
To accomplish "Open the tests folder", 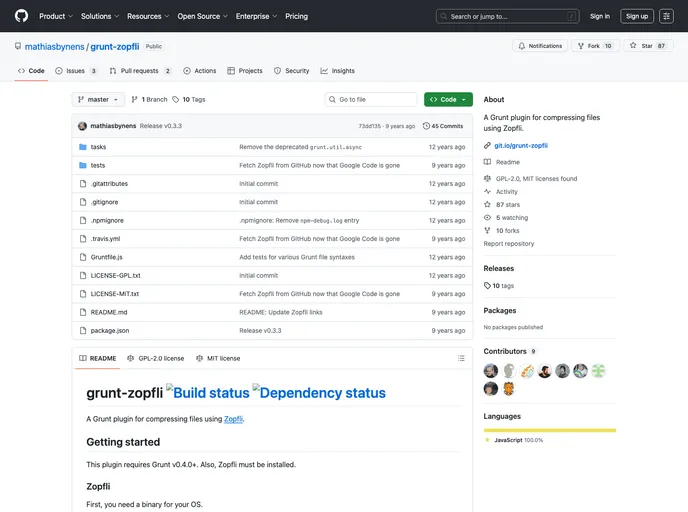I will 98,165.
